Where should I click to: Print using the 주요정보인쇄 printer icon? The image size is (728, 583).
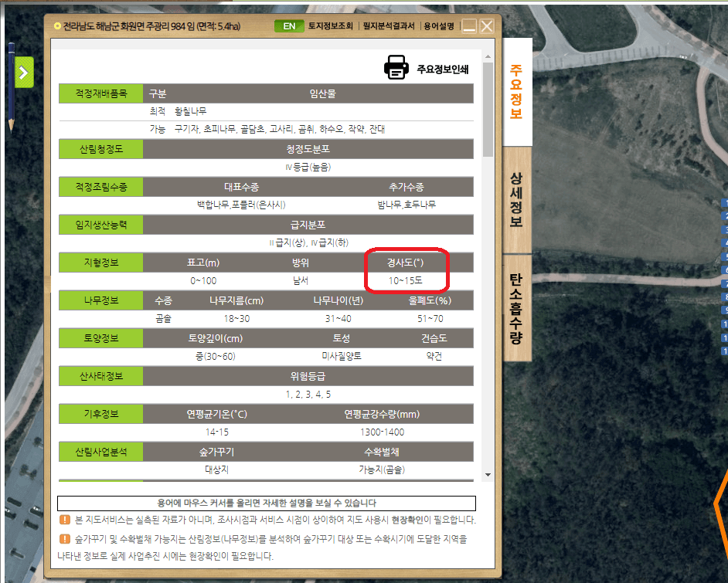396,67
